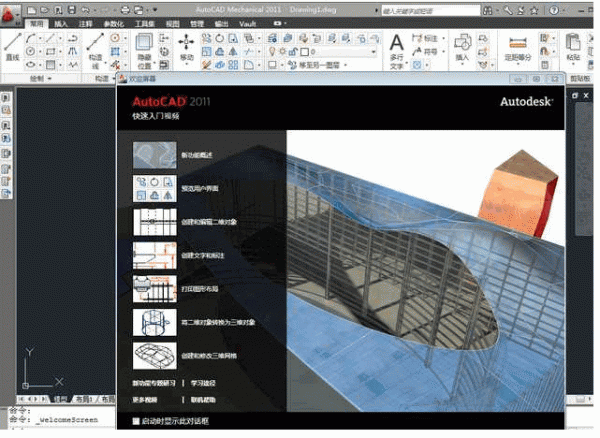Screen dimensions: 600x438
Task: Open the layer name dropdown list
Action: (374, 51)
